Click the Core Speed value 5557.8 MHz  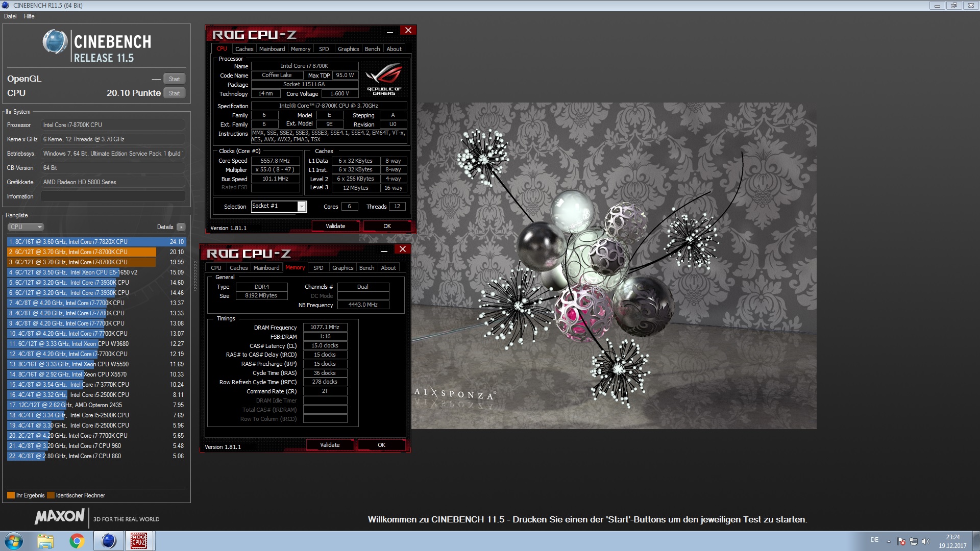pyautogui.click(x=275, y=161)
